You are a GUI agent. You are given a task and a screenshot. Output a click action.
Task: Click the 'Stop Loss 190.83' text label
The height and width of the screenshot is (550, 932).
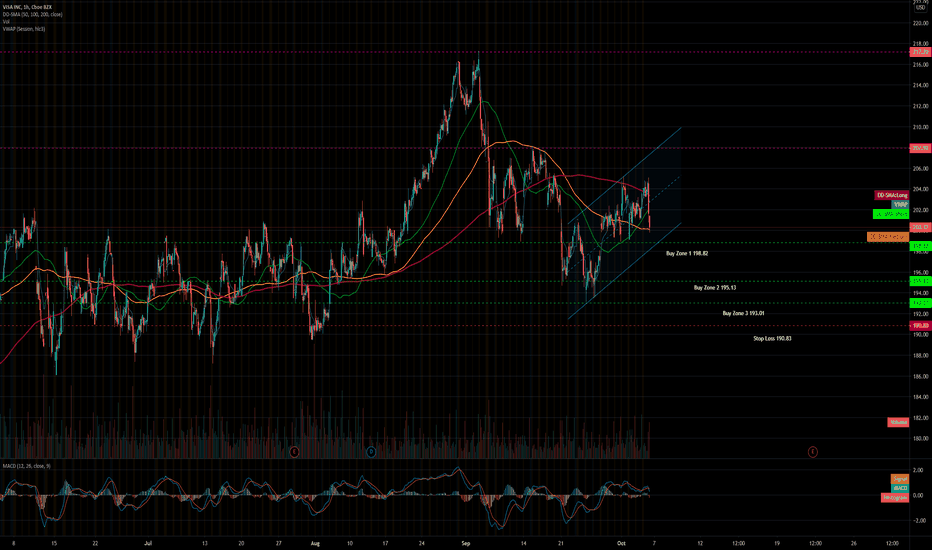772,339
